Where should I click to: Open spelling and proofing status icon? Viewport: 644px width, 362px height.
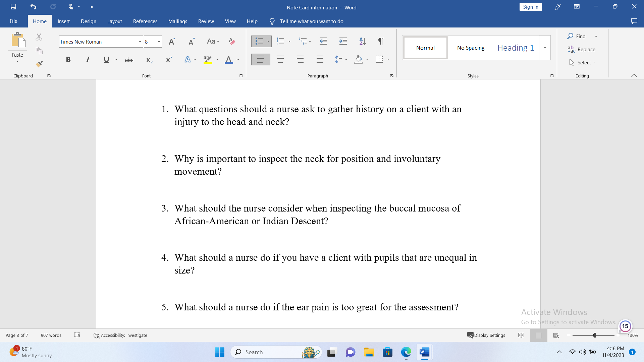77,335
